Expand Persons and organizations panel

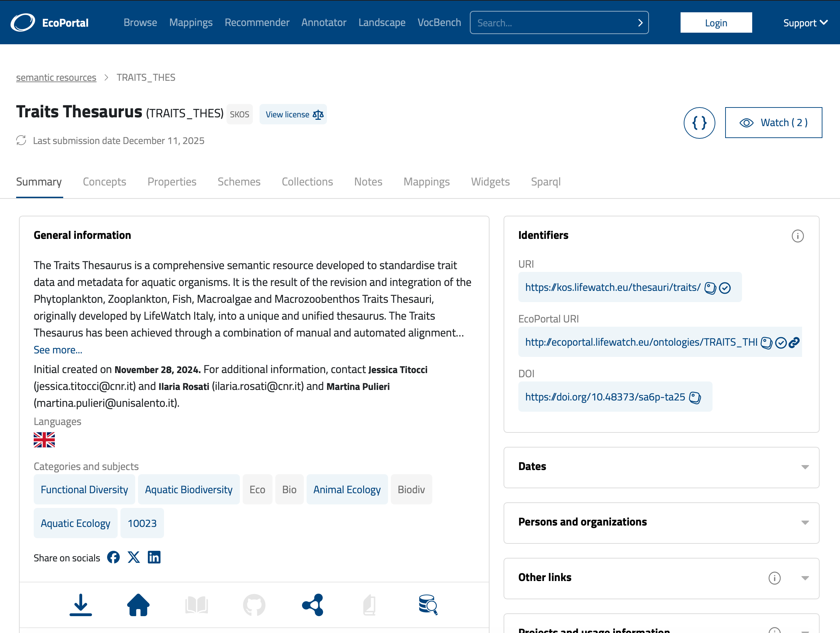click(805, 522)
